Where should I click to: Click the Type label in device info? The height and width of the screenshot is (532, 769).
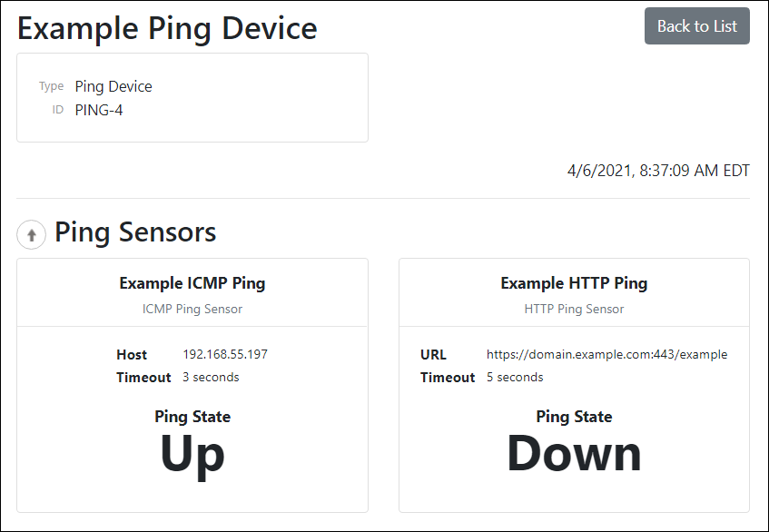point(51,87)
